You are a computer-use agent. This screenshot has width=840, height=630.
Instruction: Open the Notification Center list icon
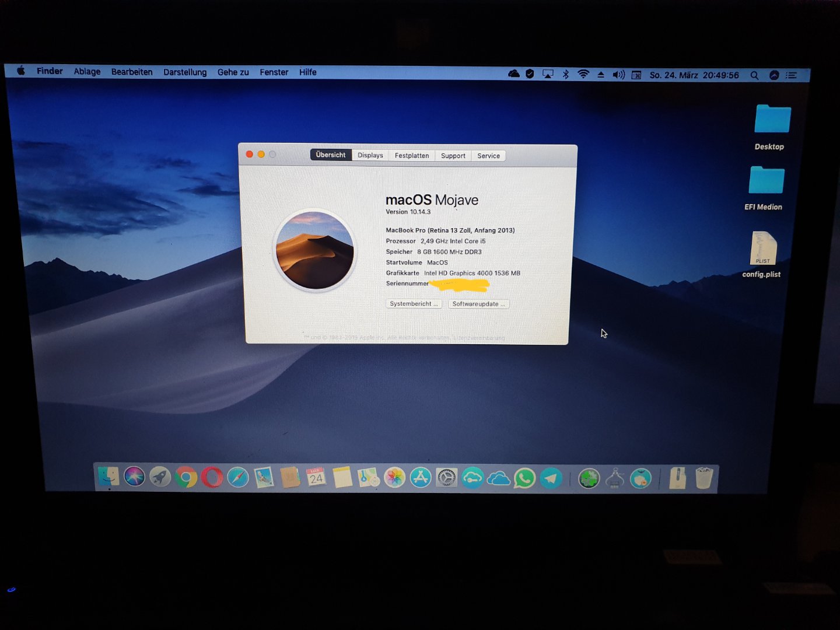pos(791,75)
